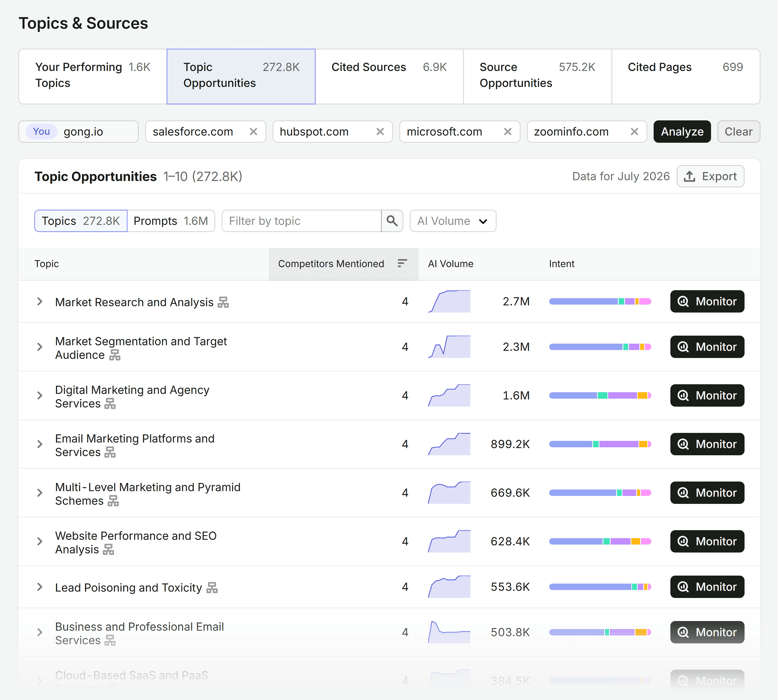
Task: Click the gong.io domain field
Action: tap(78, 132)
